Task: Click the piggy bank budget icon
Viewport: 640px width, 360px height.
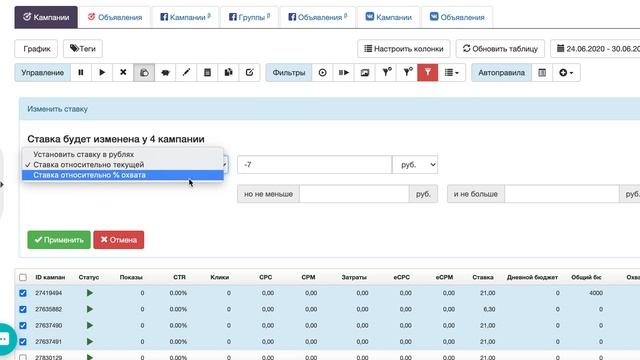Action: [165, 73]
